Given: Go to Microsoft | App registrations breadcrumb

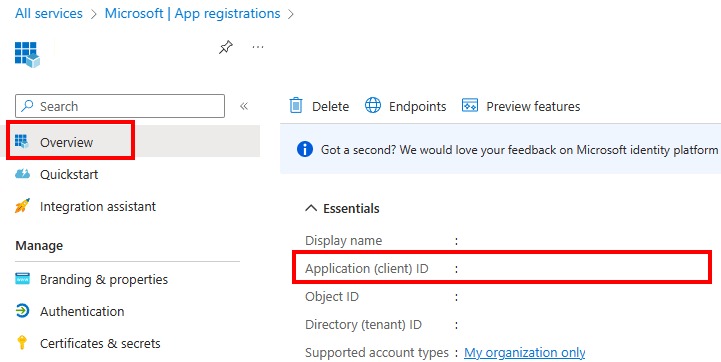Looking at the screenshot, I should coord(192,13).
